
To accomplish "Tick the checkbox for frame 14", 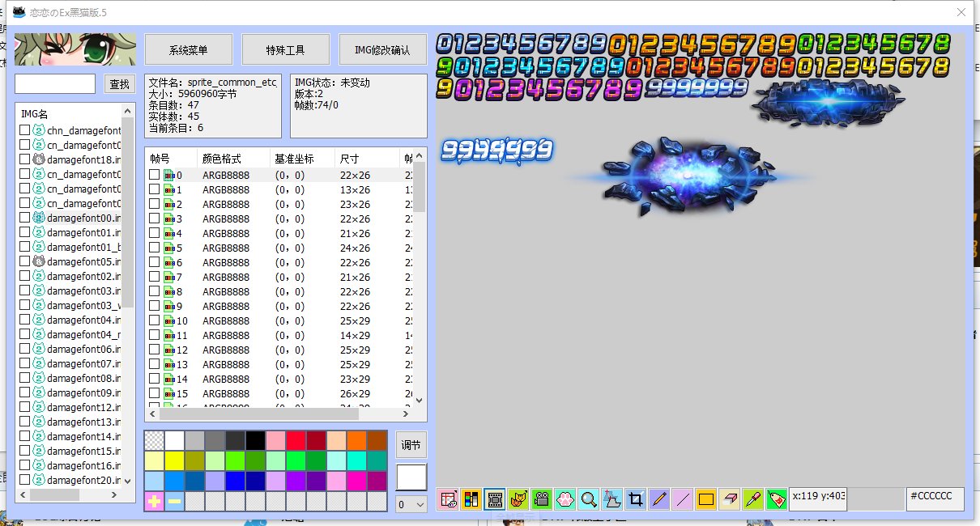I will [155, 379].
